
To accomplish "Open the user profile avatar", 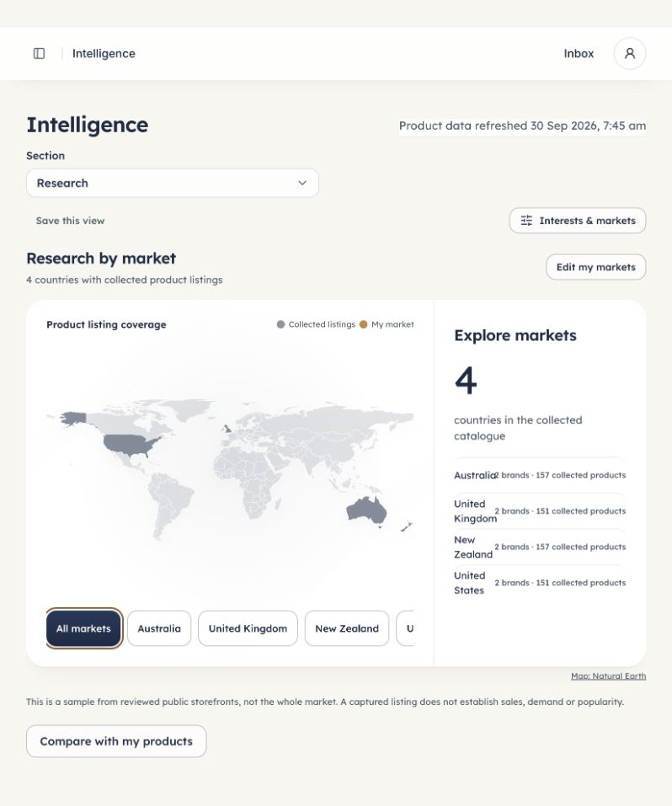I will tap(630, 53).
